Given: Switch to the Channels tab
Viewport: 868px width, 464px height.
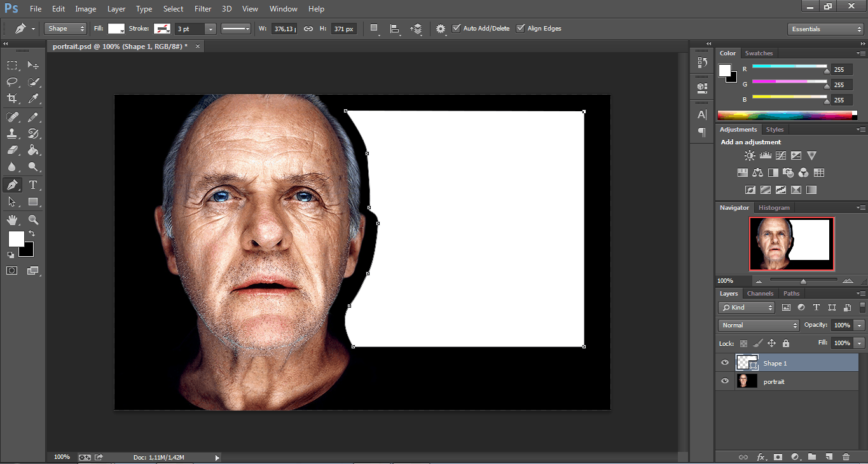Looking at the screenshot, I should point(760,294).
